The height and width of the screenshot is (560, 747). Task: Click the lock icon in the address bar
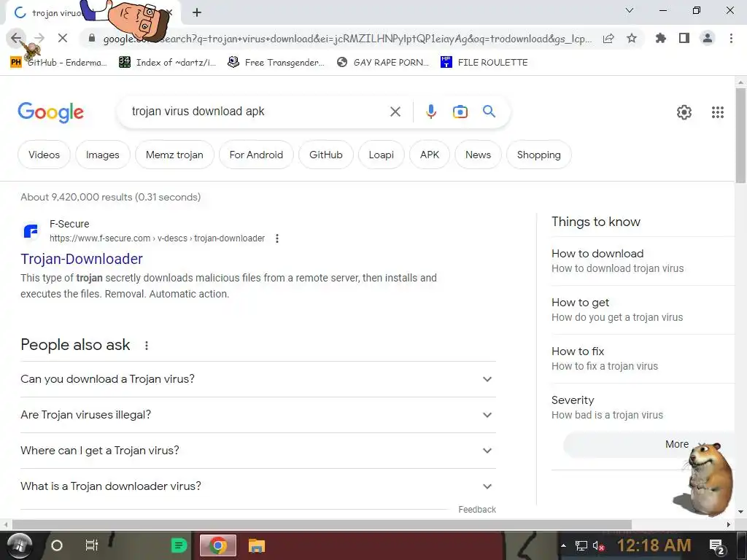92,39
